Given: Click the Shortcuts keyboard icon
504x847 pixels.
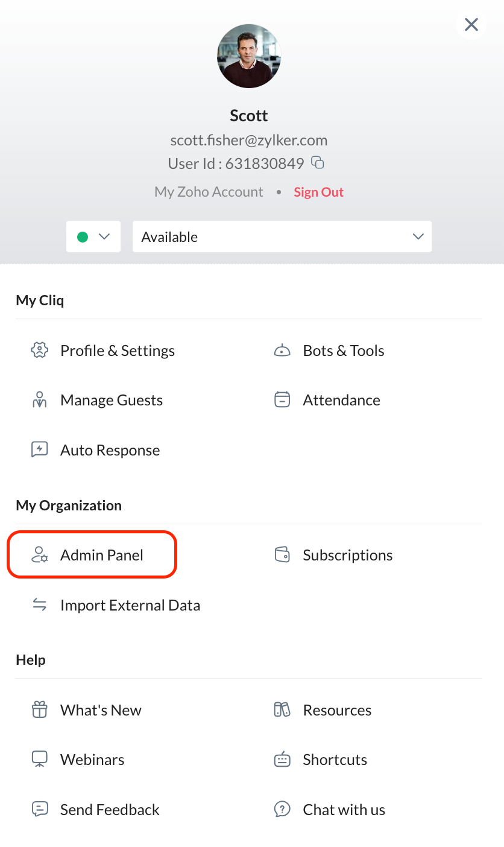Looking at the screenshot, I should coord(282,760).
